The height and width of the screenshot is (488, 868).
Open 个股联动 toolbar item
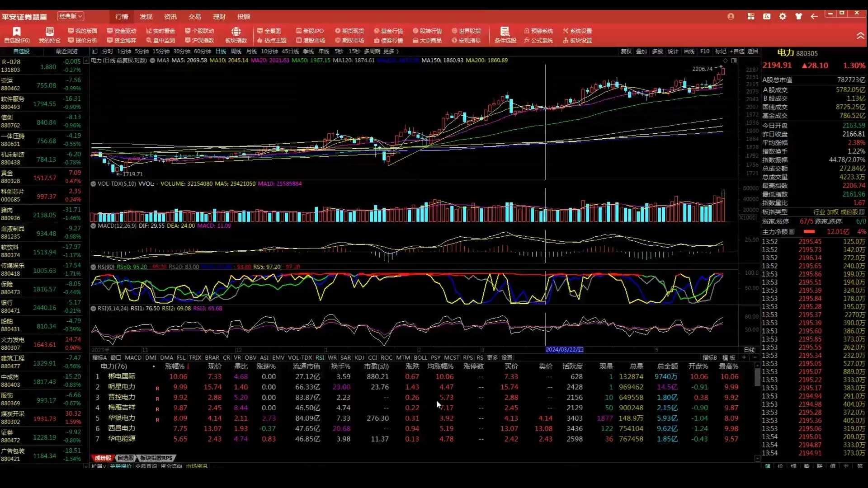(x=199, y=31)
